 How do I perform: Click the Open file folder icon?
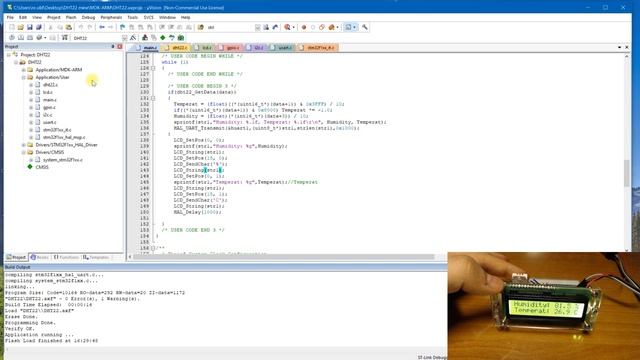pyautogui.click(x=20, y=27)
